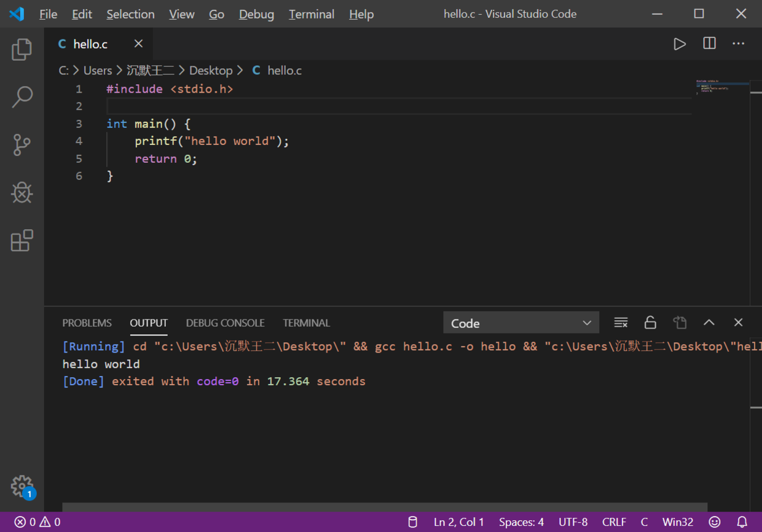Click the UTF-8 encoding status item
This screenshot has width=762, height=532.
[x=573, y=522]
